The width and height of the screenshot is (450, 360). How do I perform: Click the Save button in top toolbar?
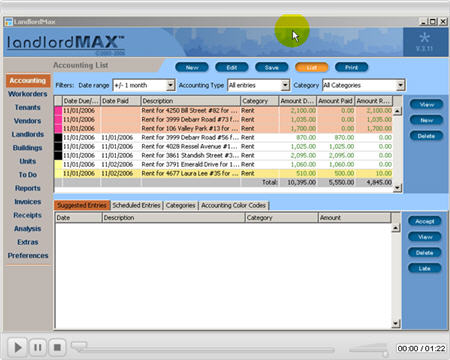point(272,67)
